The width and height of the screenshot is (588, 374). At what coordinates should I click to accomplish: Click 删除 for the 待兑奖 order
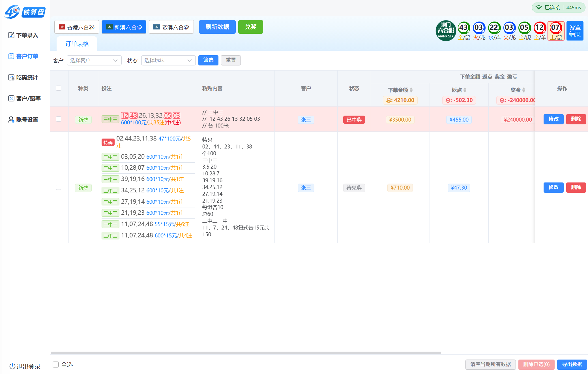coord(576,188)
